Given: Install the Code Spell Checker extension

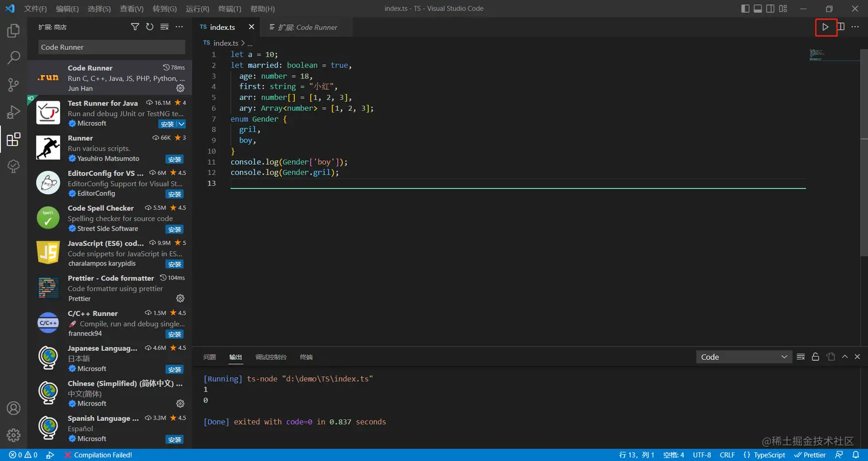Looking at the screenshot, I should click(x=175, y=229).
